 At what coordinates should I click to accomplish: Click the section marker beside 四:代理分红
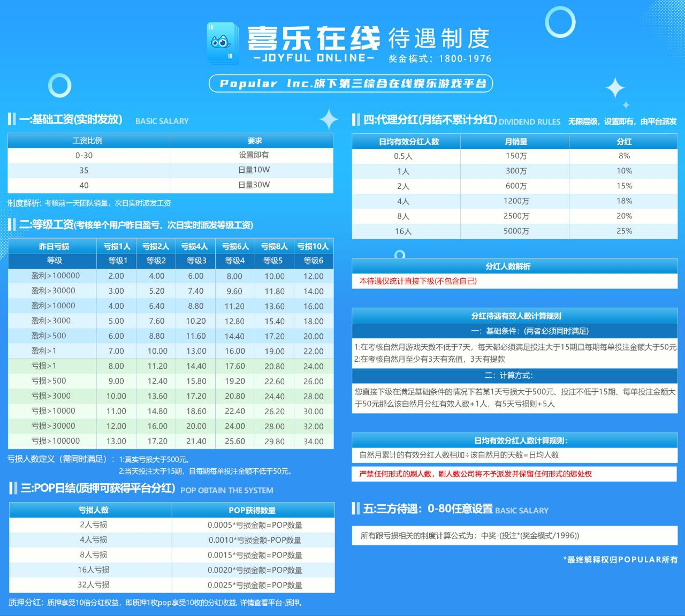point(355,119)
